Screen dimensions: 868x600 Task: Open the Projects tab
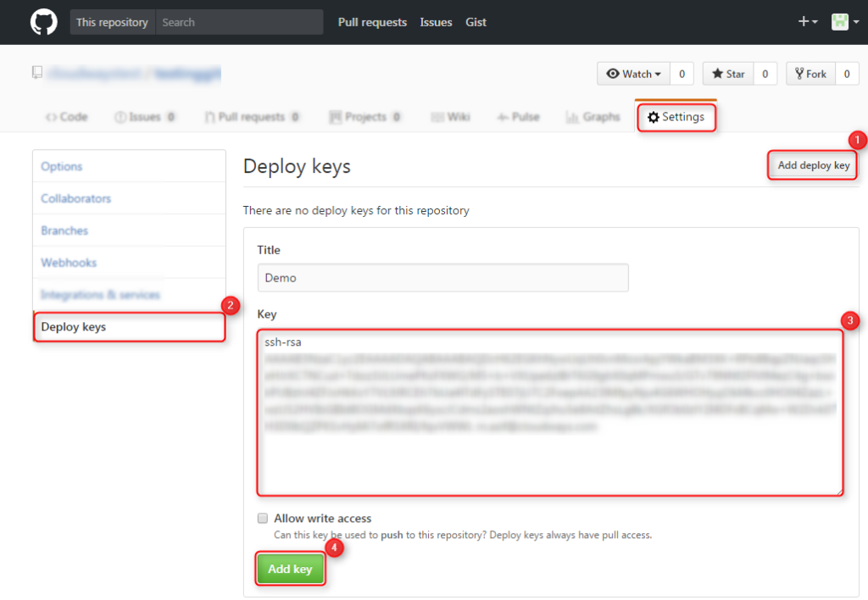[364, 117]
